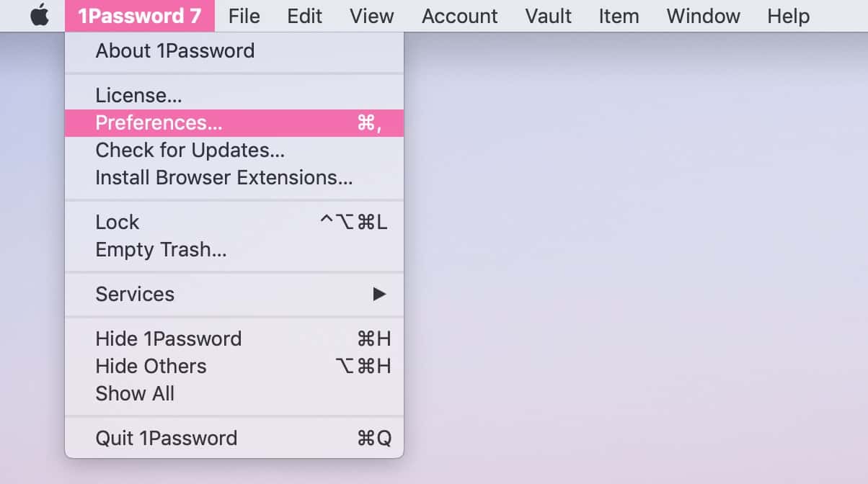
Task: Choose About 1Password
Action: click(234, 51)
